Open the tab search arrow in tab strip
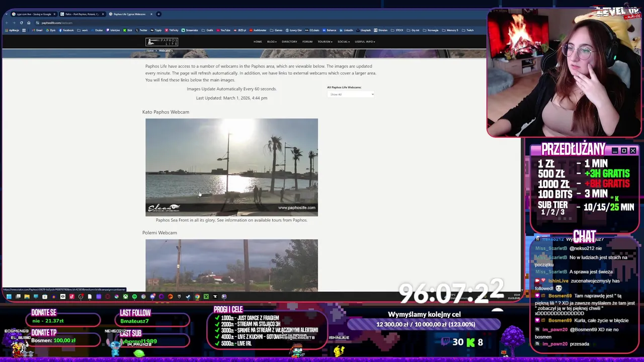 [6, 14]
